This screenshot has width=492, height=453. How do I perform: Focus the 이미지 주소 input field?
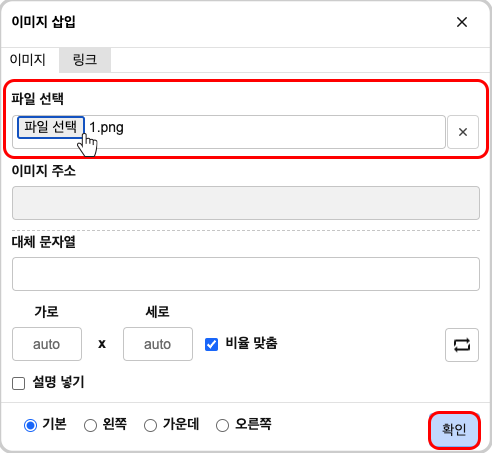click(x=246, y=203)
